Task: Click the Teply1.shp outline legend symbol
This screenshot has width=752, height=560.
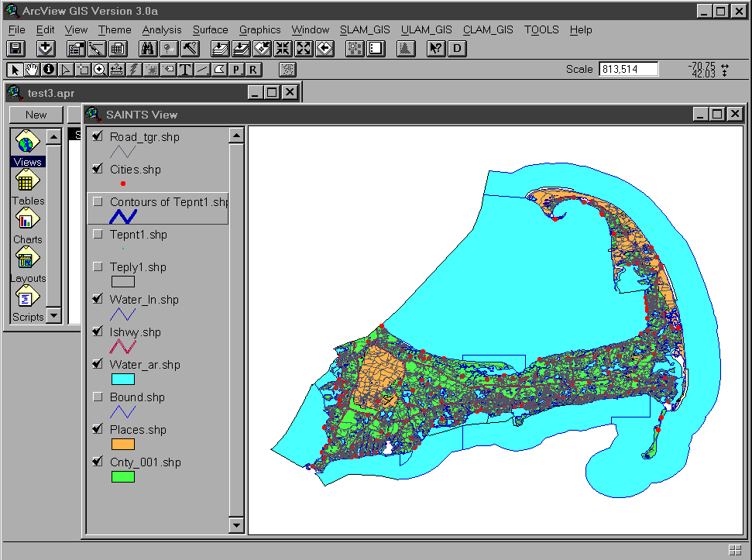Action: tap(123, 281)
